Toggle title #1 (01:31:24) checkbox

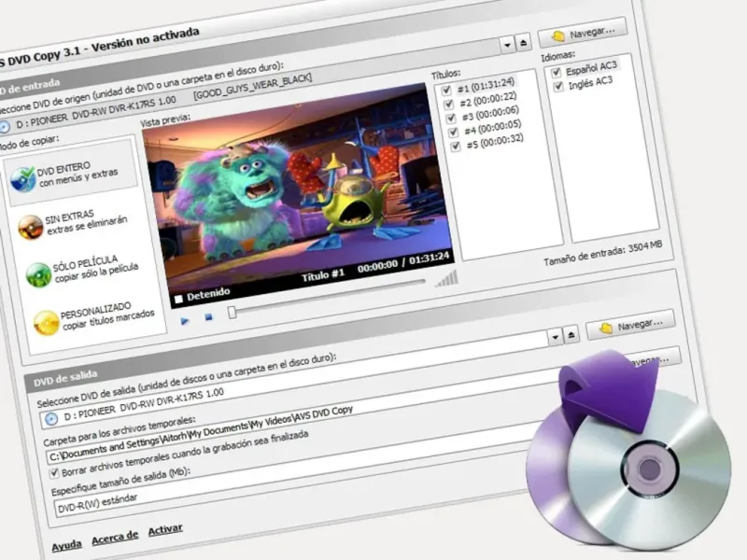446,90
